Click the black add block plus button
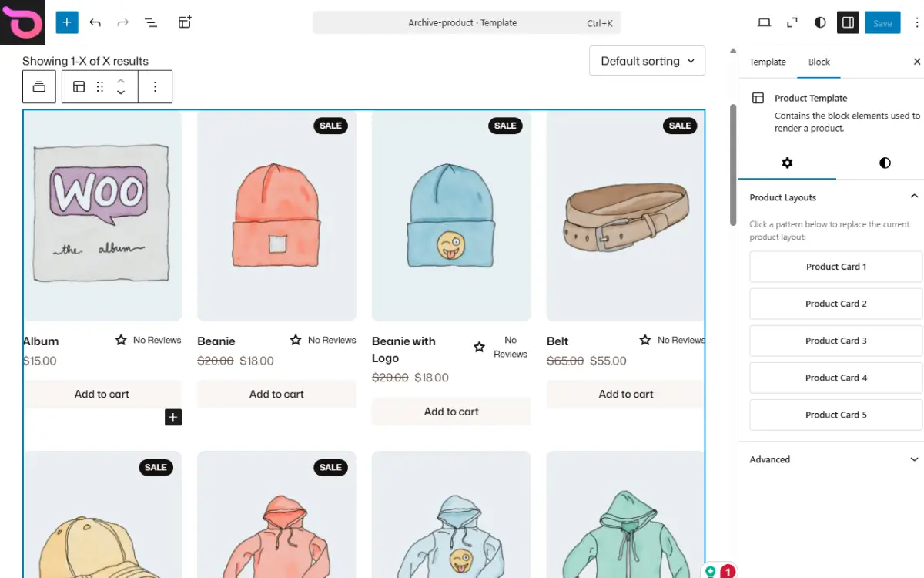This screenshot has height=578, width=924. point(173,417)
